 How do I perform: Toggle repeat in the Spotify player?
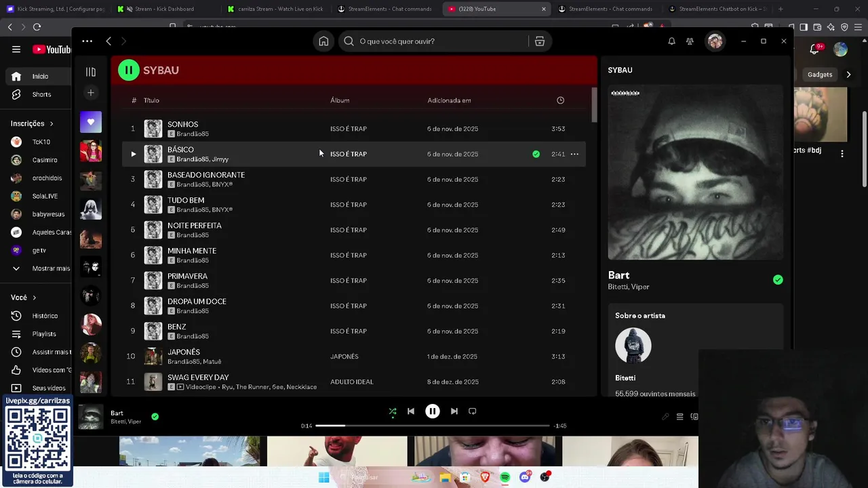[472, 411]
